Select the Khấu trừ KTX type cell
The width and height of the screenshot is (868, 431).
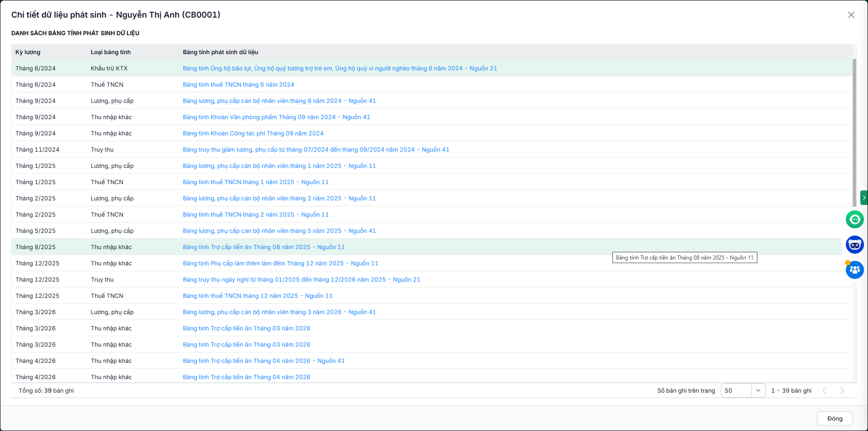(x=109, y=69)
